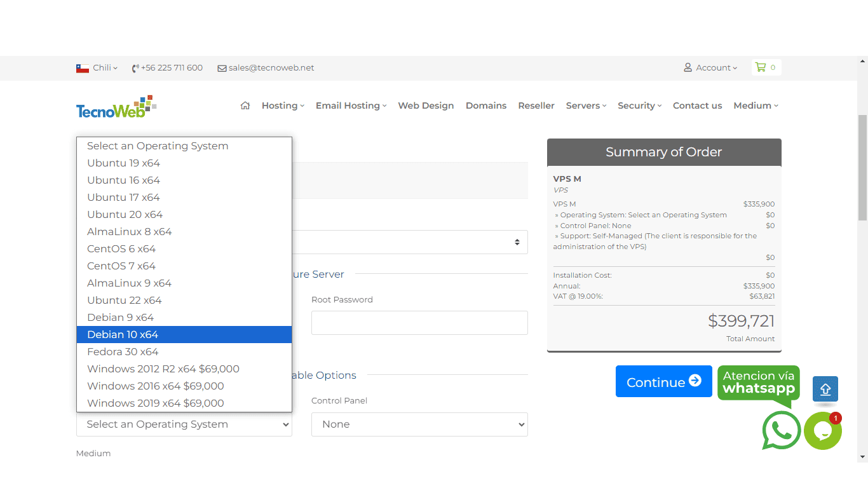Open the Control Panel None dropdown

(x=419, y=424)
